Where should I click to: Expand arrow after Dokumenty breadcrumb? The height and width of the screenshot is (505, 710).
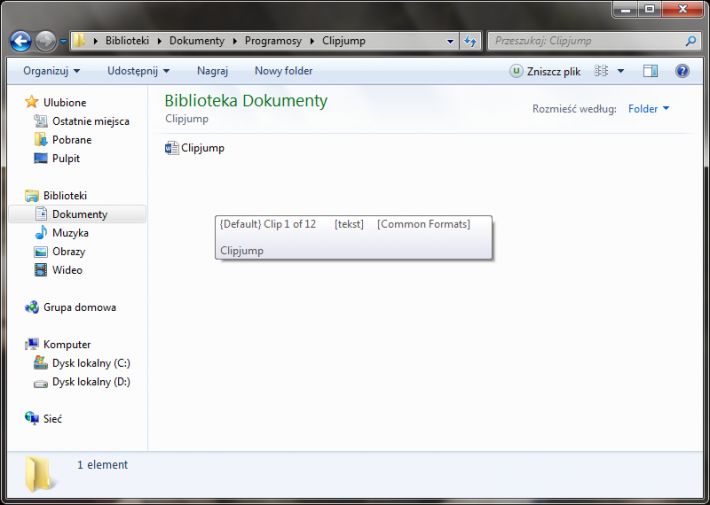click(235, 41)
